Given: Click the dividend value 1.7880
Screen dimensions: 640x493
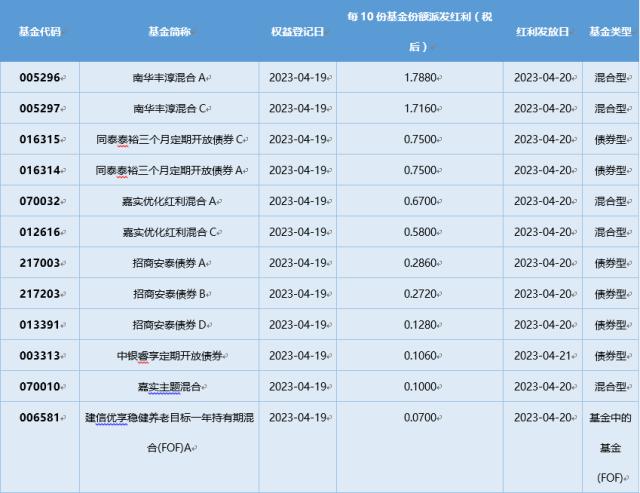Looking at the screenshot, I should (x=420, y=77).
